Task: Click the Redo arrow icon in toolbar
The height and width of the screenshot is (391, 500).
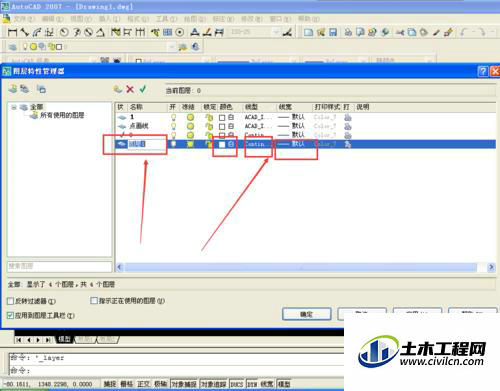Action: (x=482, y=32)
